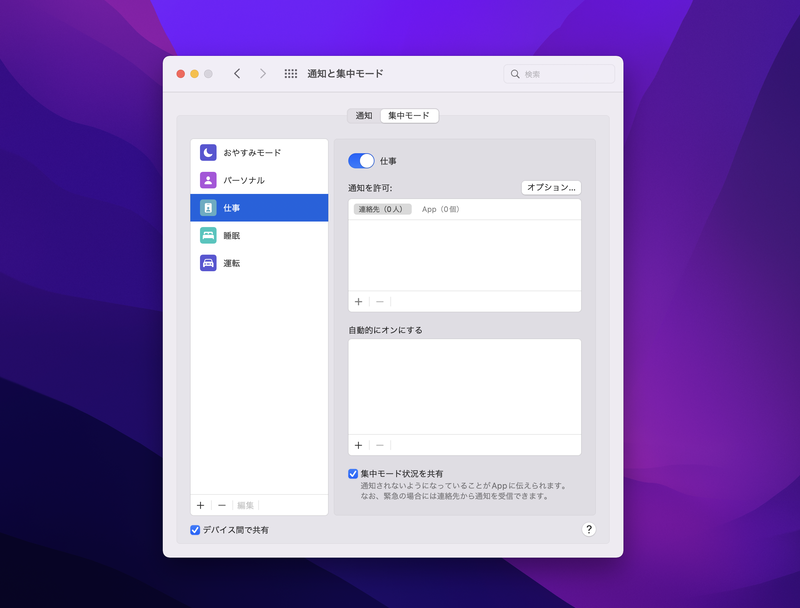This screenshot has width=800, height=608.
Task: Click inside the 検索 search field
Action: click(x=558, y=73)
